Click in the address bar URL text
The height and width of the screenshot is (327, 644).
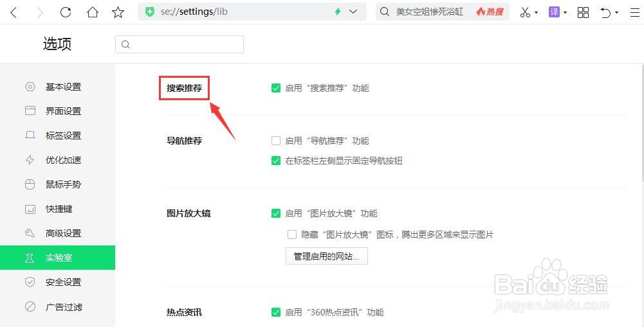coord(194,12)
